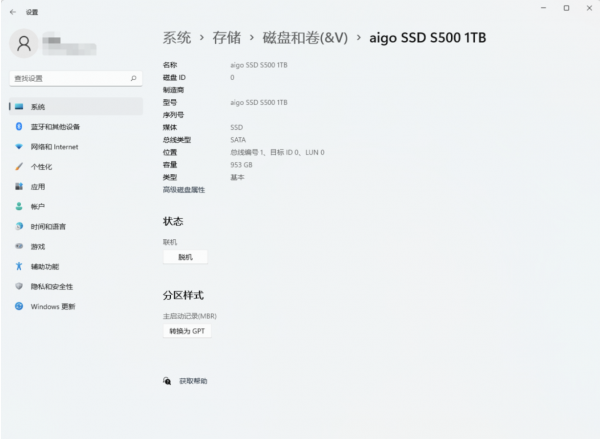Open 隐私和安全性 settings
This screenshot has height=439, width=600.
point(76,286)
